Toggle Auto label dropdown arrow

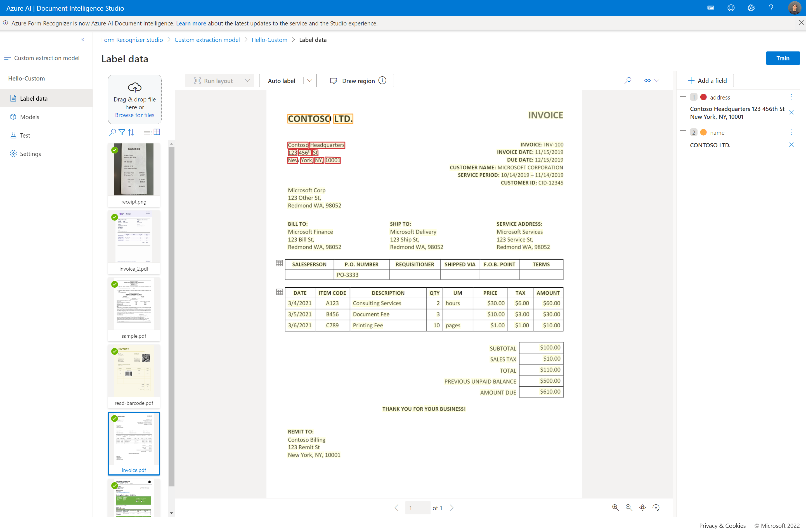(x=309, y=80)
